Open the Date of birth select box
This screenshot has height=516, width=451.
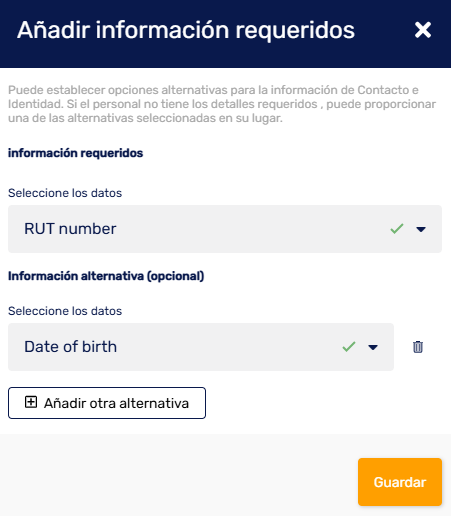pos(201,347)
